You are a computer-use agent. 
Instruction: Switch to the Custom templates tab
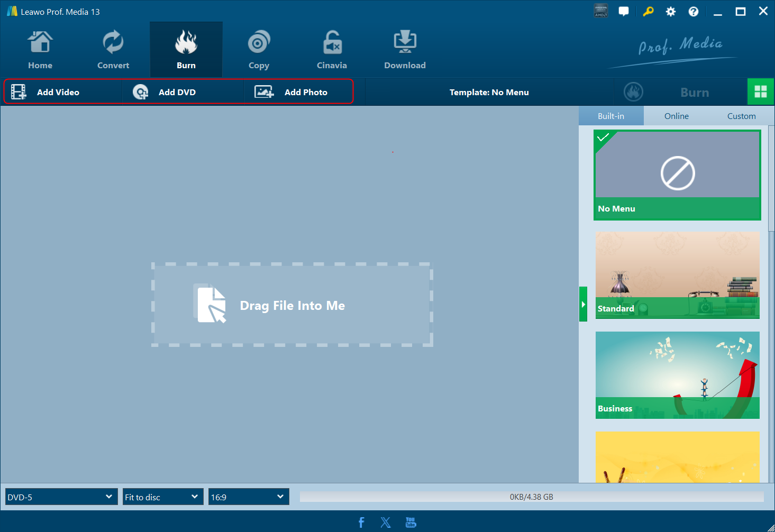(741, 116)
